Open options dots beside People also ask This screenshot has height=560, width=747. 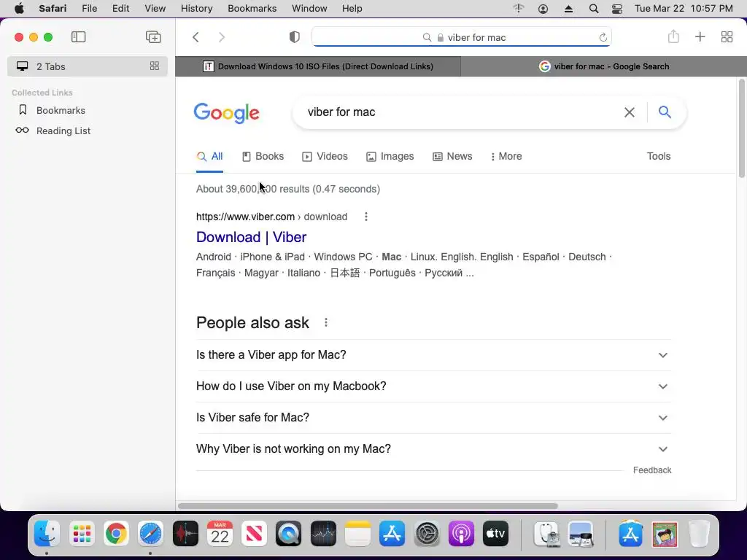326,322
